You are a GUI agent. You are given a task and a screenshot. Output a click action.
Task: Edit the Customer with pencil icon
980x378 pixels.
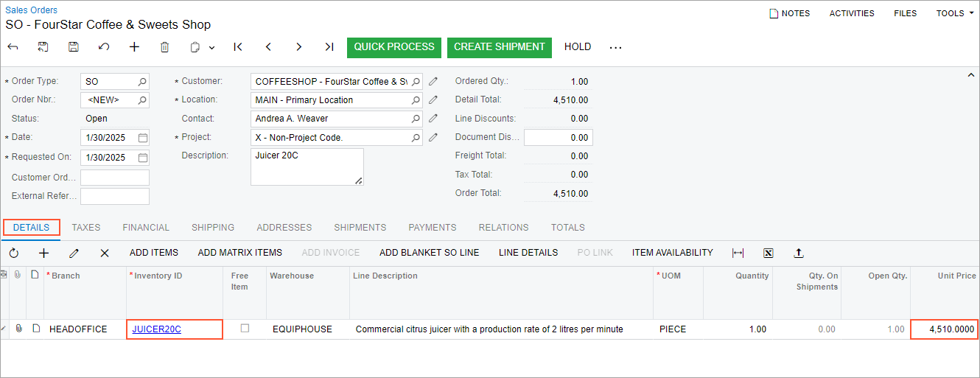tap(433, 81)
